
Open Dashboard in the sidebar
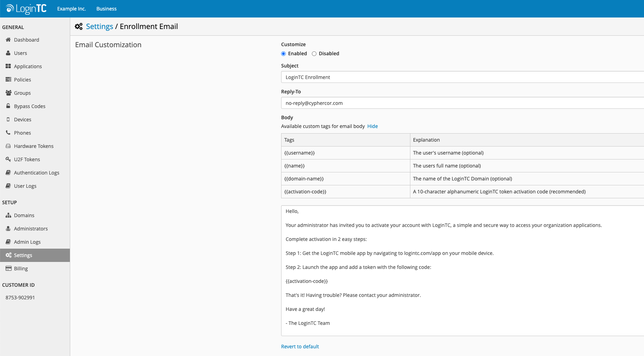[x=35, y=40]
